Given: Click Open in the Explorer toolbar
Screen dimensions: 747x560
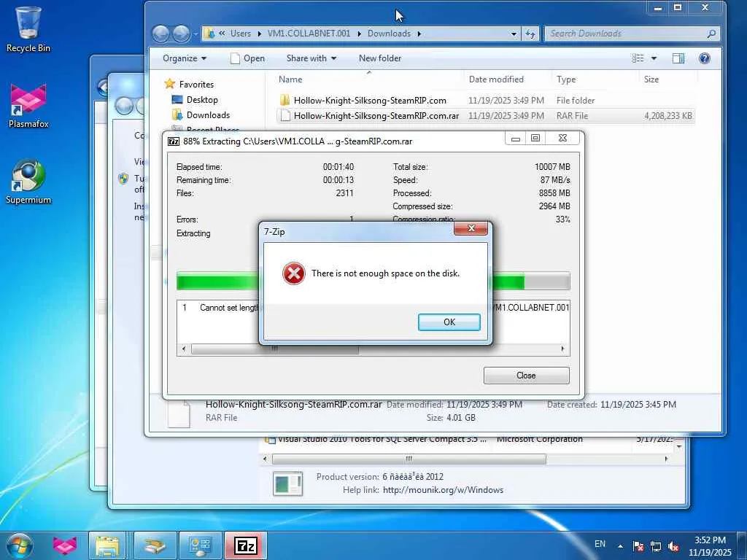Looking at the screenshot, I should click(248, 58).
